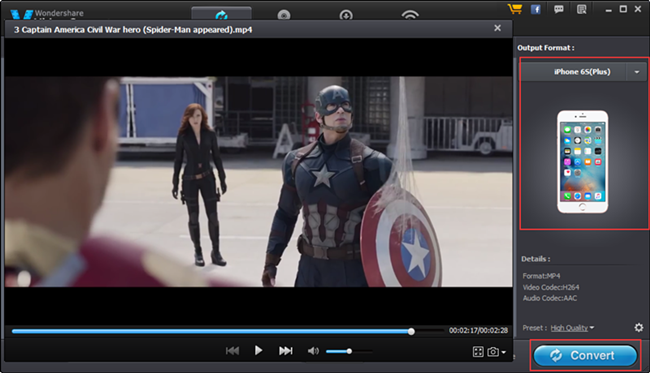Screen dimensions: 650x373
Task: Click the time display 00:02:17/00:02:28
Action: coord(478,330)
